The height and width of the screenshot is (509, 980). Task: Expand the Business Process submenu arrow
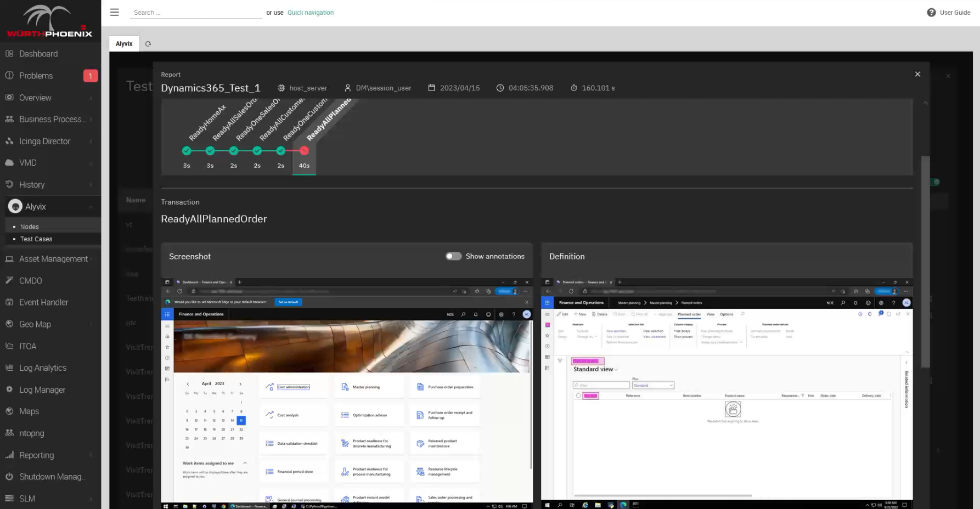(x=91, y=120)
